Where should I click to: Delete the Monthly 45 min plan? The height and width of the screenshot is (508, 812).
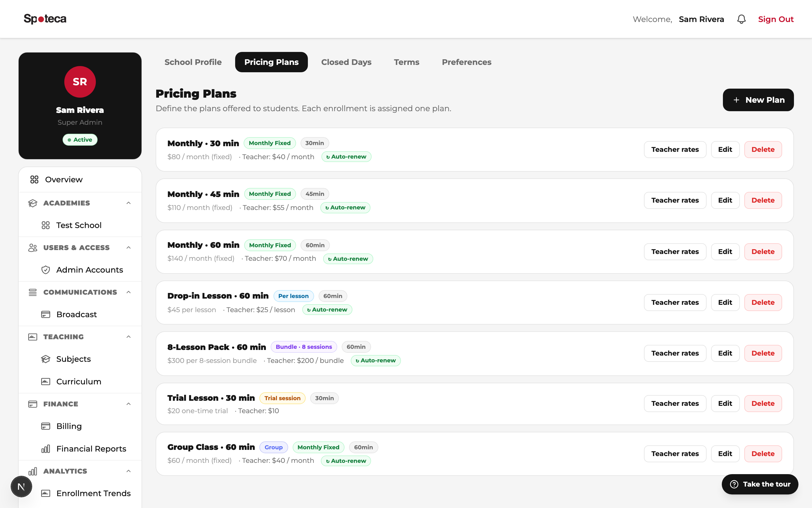click(763, 200)
